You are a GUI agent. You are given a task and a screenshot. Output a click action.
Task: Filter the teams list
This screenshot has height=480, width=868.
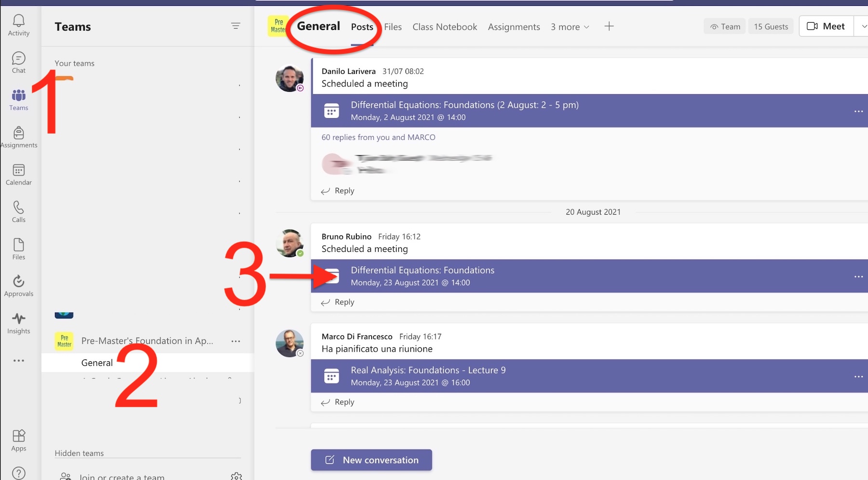(235, 26)
